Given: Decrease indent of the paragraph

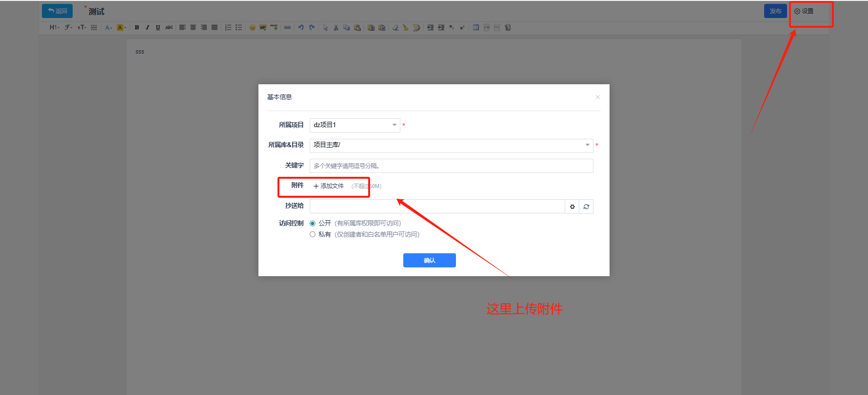Looking at the screenshot, I should [x=441, y=28].
